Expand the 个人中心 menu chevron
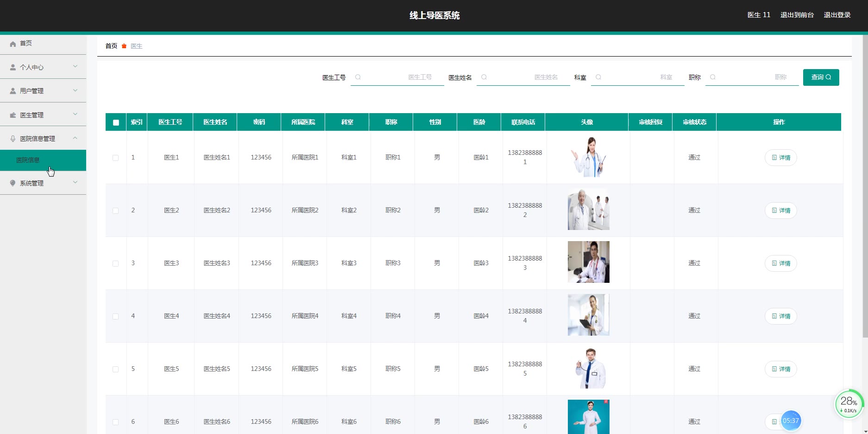The width and height of the screenshot is (868, 434). (x=75, y=67)
